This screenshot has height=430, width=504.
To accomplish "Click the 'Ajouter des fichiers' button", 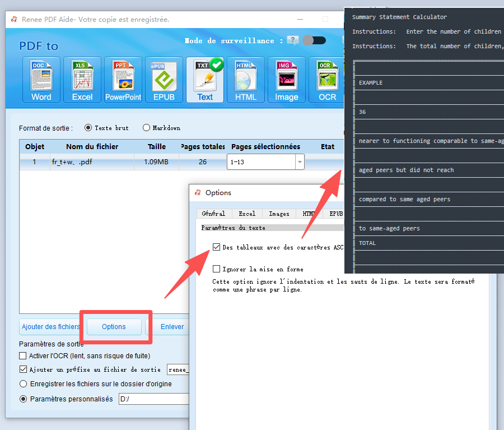I will click(50, 327).
